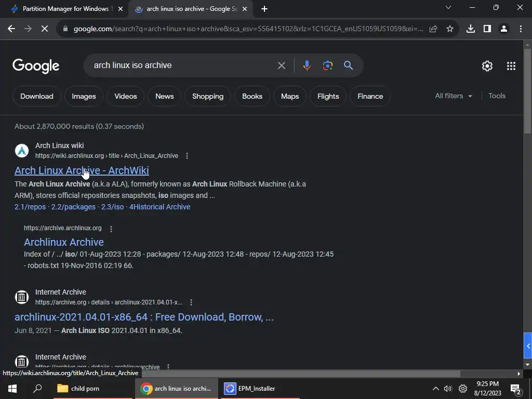Open the 2.2/packages sub-link
532x399 pixels.
(x=73, y=207)
